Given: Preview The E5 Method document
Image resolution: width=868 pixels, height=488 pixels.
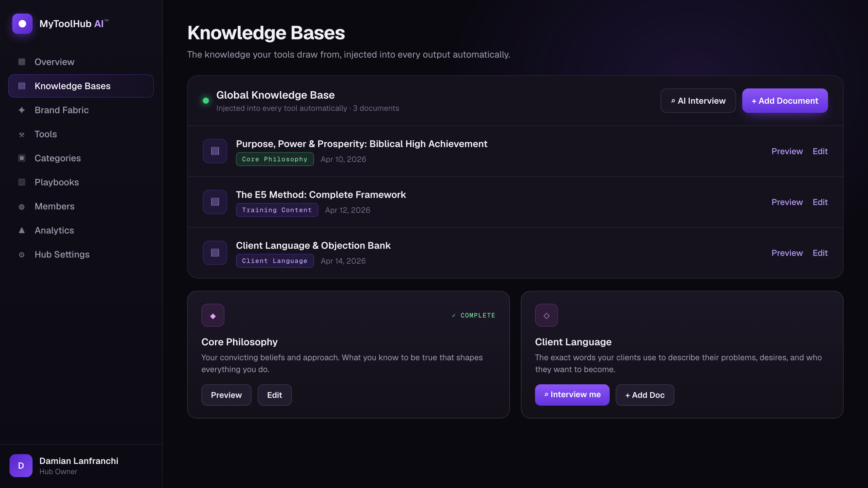Looking at the screenshot, I should (787, 202).
